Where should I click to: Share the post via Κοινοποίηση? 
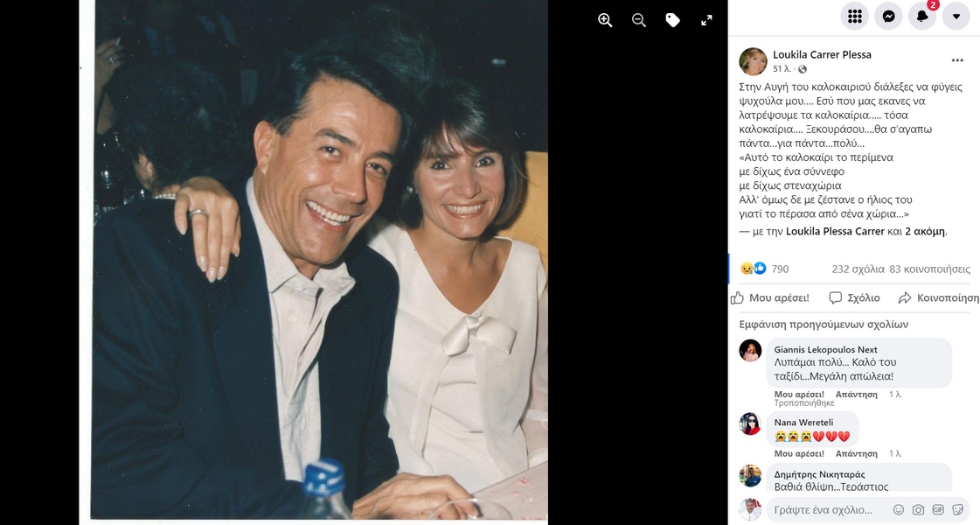pos(938,297)
